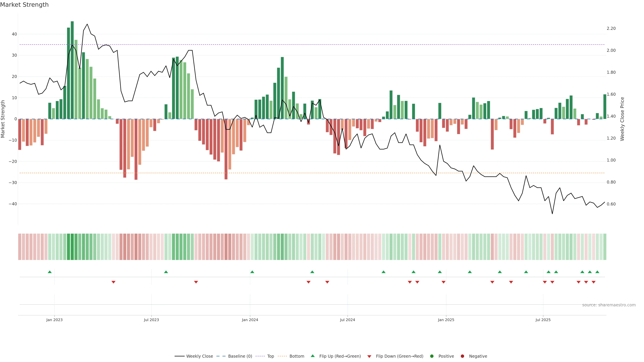Click the darkest green heatmap strip cell
This screenshot has width=644, height=362.
pos(72,247)
